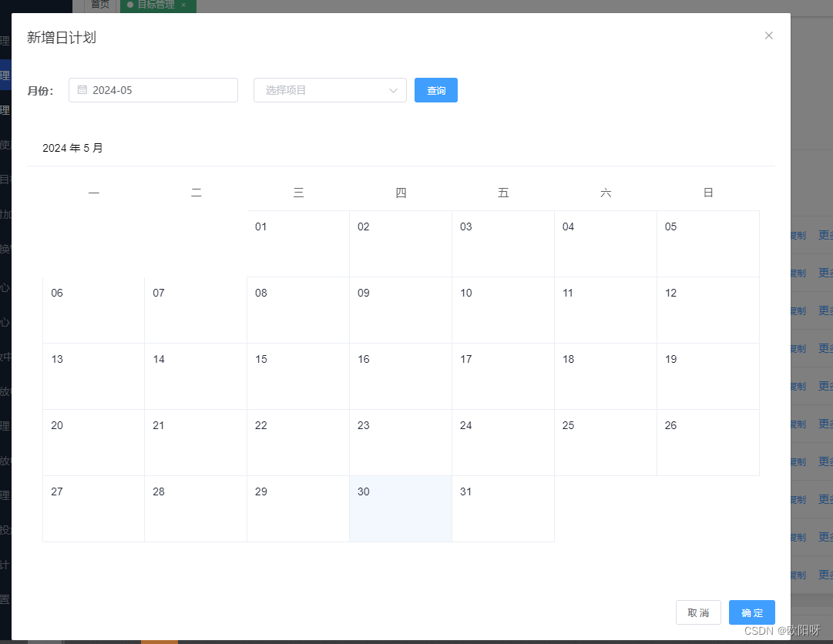
Task: Click a 更多 more link at the right edge
Action: (825, 234)
